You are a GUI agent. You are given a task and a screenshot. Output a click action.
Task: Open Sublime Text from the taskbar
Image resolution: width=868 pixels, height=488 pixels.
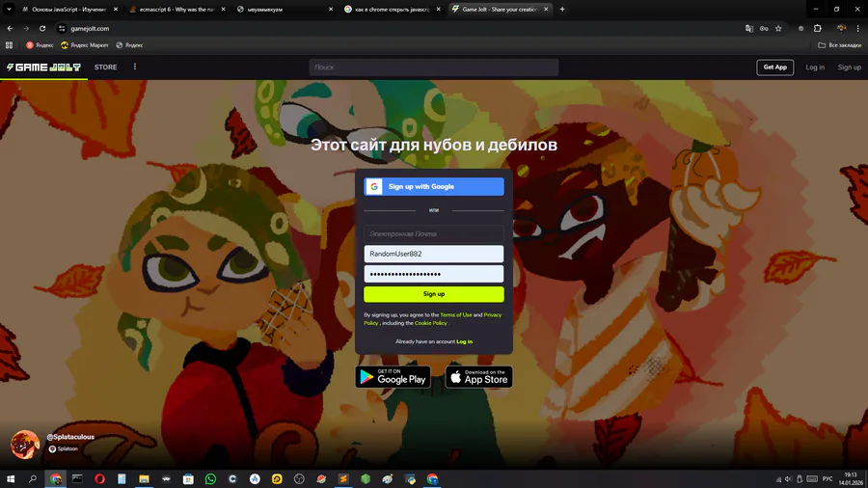343,478
